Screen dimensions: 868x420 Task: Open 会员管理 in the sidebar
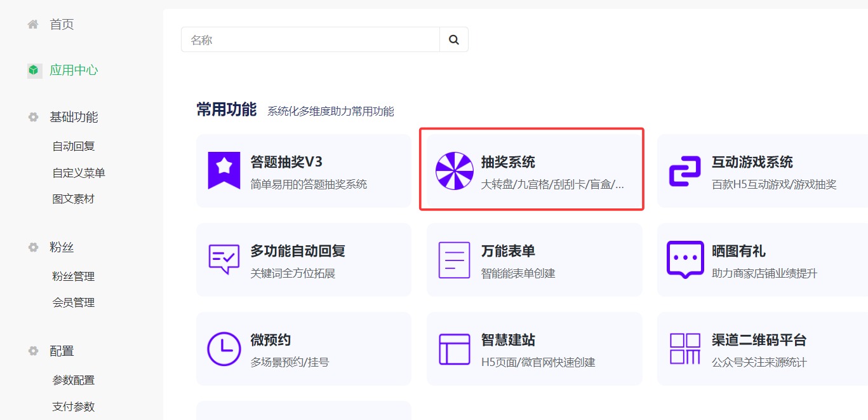(x=72, y=302)
